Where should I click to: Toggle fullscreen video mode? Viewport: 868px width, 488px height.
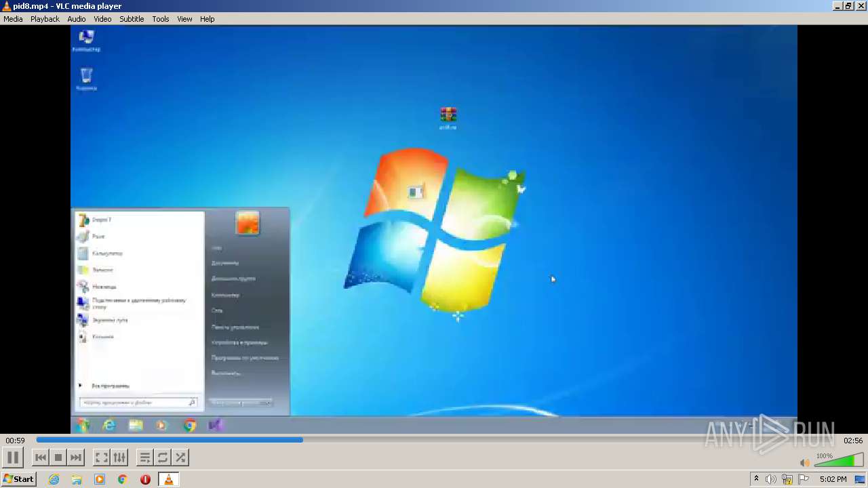101,457
